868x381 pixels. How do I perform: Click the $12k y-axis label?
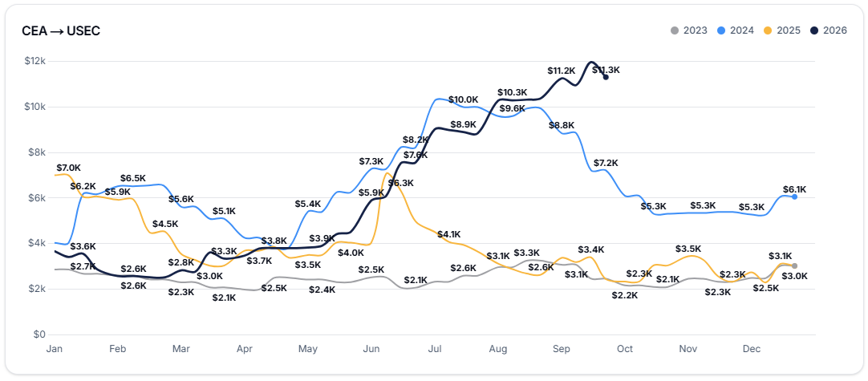tap(34, 61)
